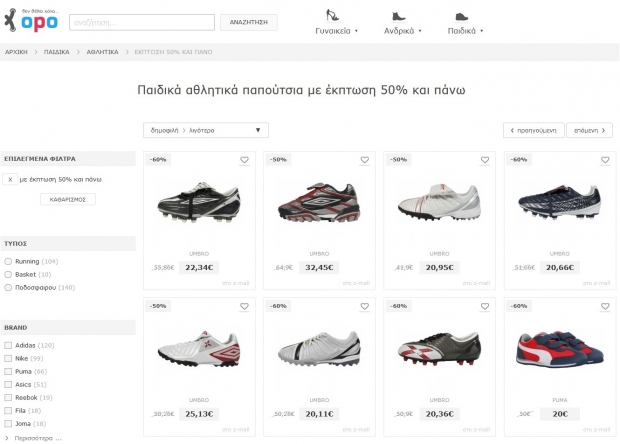Go to ΑΘΛΗΤΙΚΑ breadcrumb
620x444 pixels.
[x=102, y=52]
